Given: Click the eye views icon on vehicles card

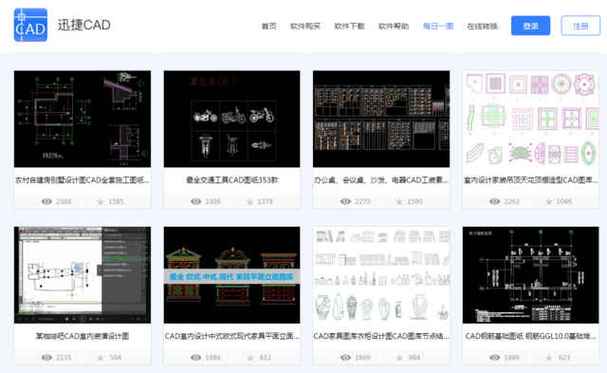Looking at the screenshot, I should click(196, 201).
